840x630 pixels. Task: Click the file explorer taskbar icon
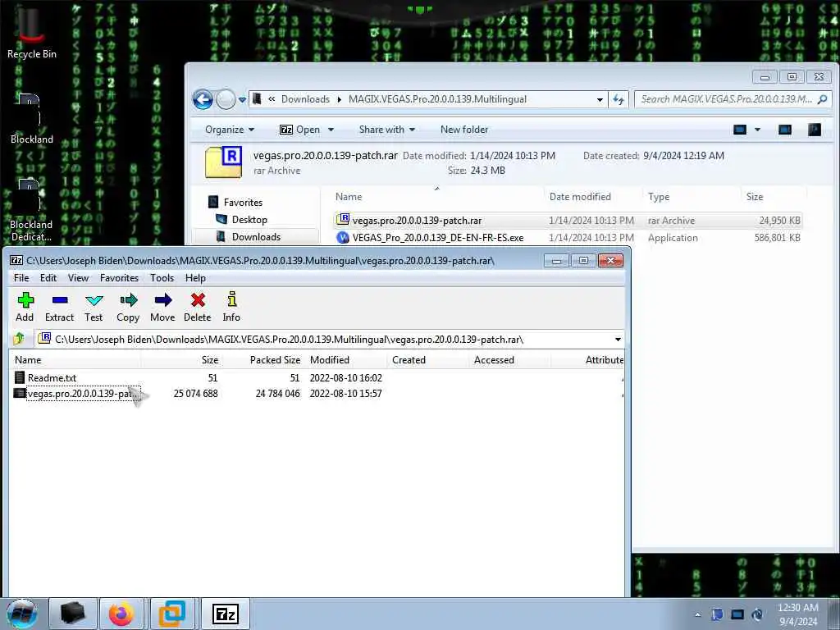72,614
